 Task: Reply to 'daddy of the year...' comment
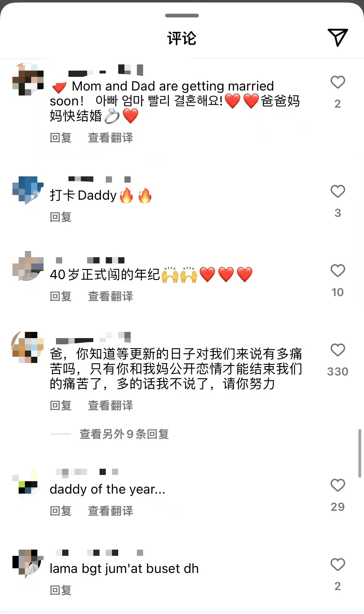click(x=61, y=511)
